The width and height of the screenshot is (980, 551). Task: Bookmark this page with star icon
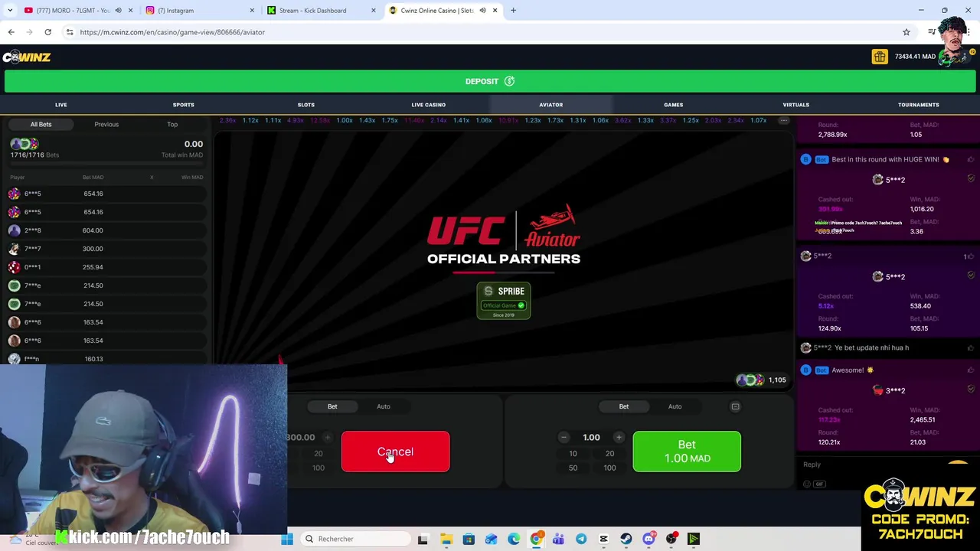(x=906, y=32)
